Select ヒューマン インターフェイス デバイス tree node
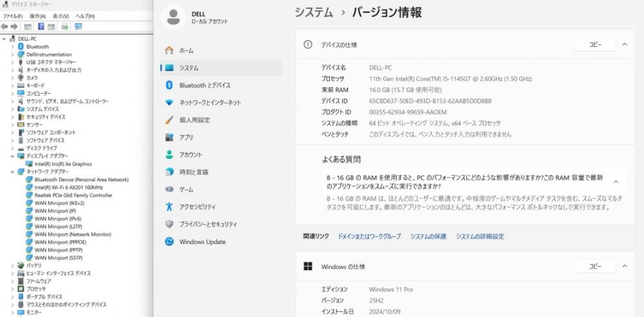Screen dimensions: 644x317 click(59, 273)
